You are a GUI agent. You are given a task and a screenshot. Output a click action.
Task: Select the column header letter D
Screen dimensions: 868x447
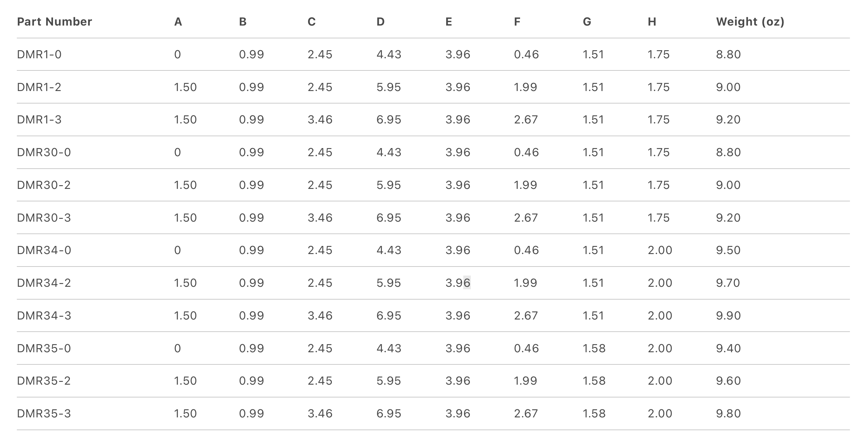[x=380, y=22]
